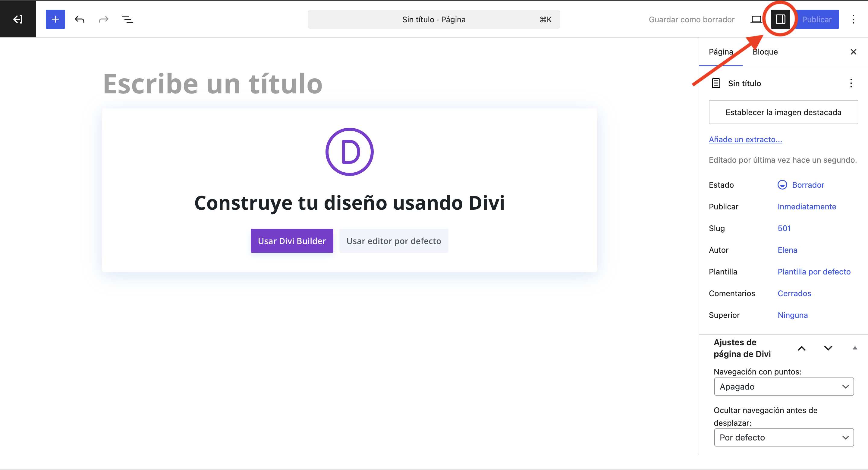Click the Escribe un título field
This screenshot has width=868, height=470.
coord(212,83)
